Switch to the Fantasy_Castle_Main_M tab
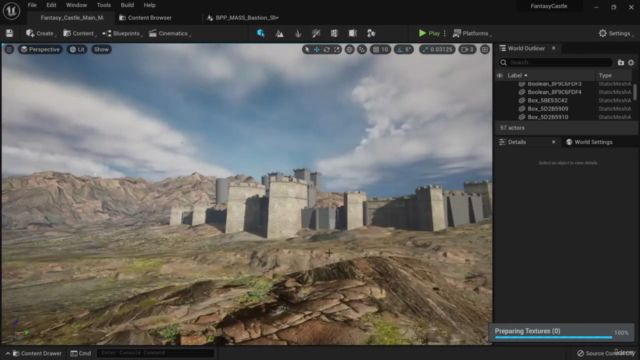 pyautogui.click(x=71, y=18)
